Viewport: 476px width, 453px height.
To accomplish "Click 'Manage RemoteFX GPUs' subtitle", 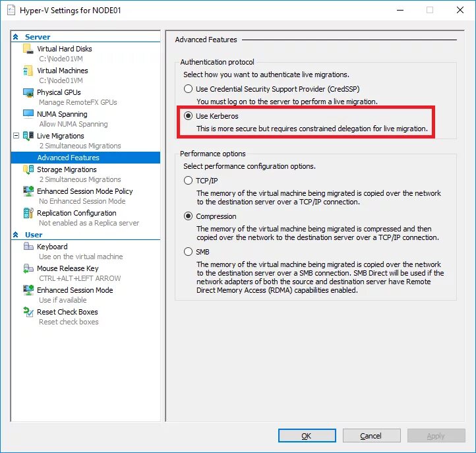I will (x=78, y=102).
